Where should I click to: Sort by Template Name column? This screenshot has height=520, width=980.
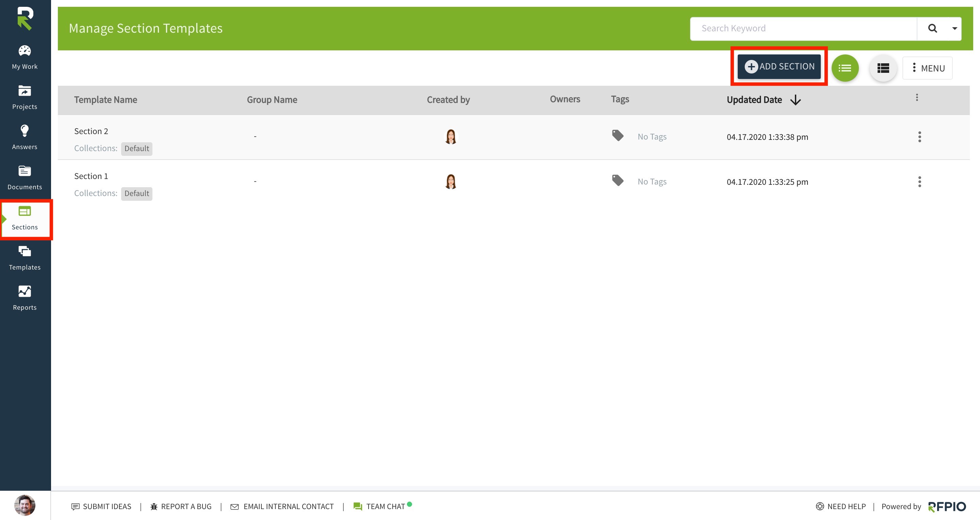pyautogui.click(x=105, y=100)
